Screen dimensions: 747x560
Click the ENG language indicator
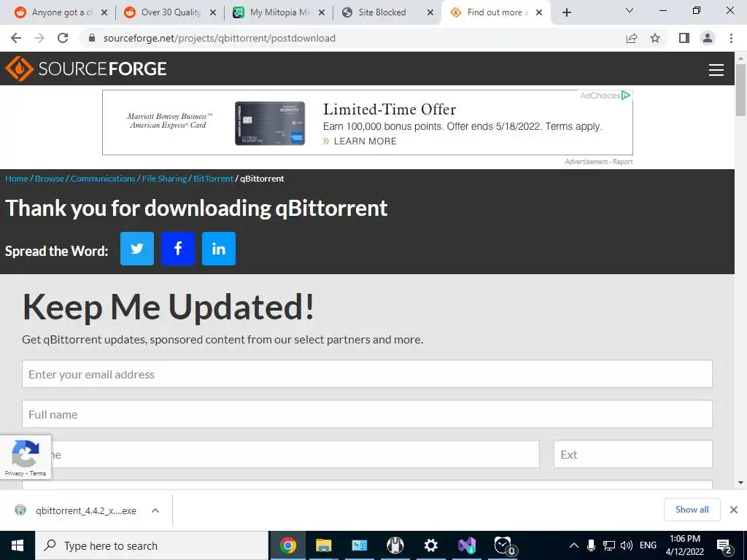648,545
